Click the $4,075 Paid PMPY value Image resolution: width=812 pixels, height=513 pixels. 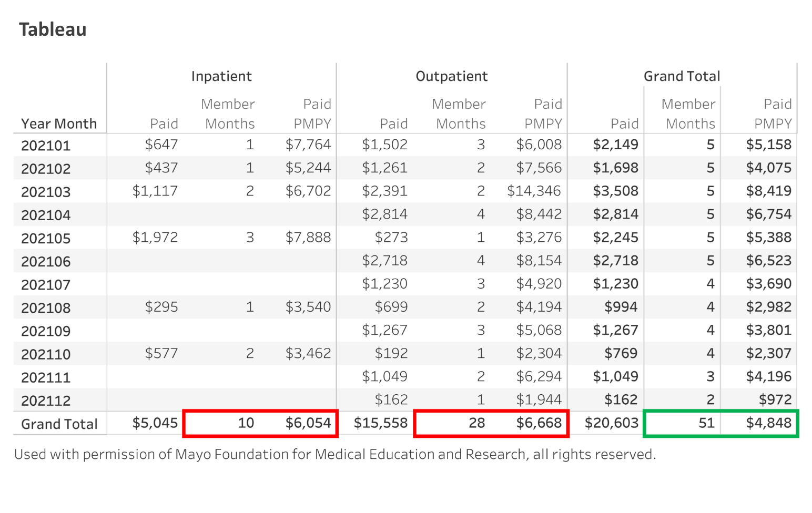point(769,168)
